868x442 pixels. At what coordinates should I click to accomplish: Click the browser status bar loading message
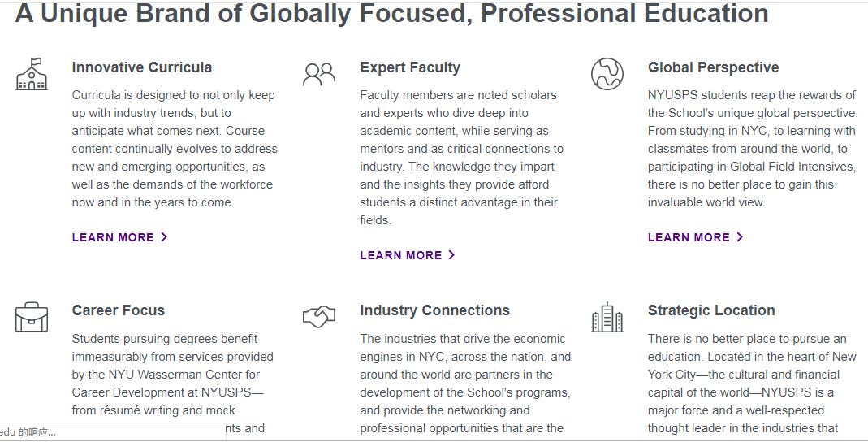tap(28, 432)
